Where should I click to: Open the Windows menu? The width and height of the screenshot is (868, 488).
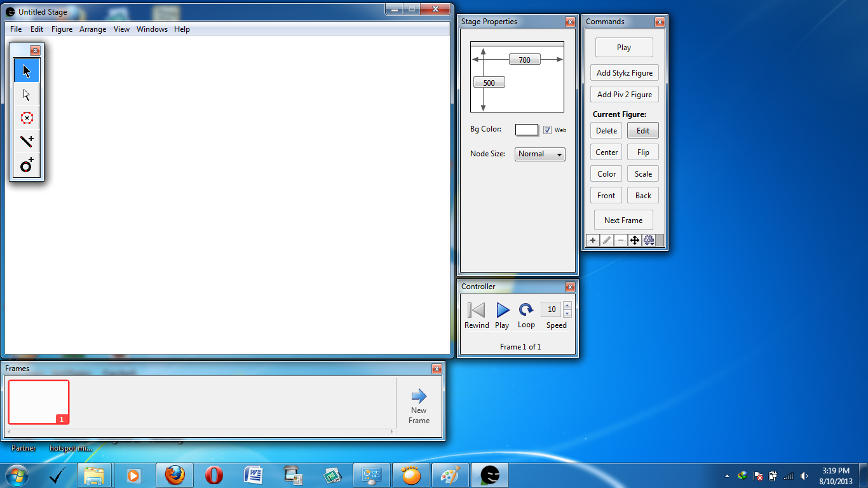152,29
